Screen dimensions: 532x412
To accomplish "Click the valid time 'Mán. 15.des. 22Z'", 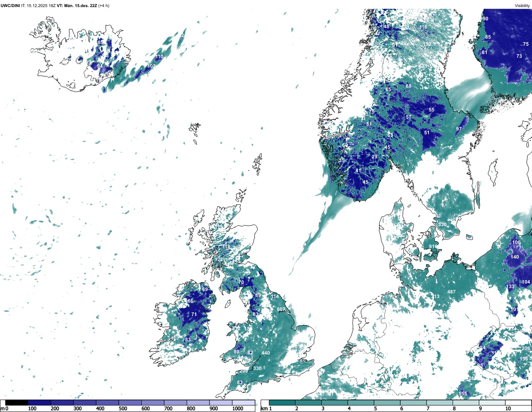I will click(x=81, y=6).
